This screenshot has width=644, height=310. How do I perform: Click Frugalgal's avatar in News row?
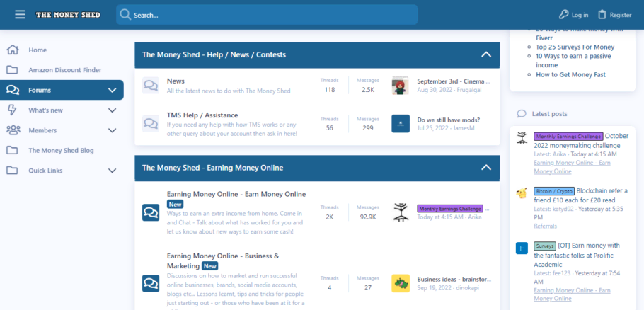tap(401, 86)
